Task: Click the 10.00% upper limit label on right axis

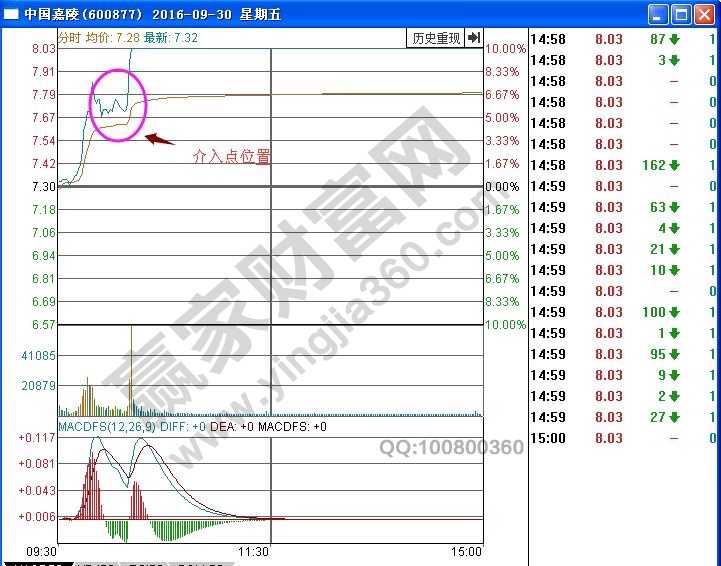Action: [506, 49]
